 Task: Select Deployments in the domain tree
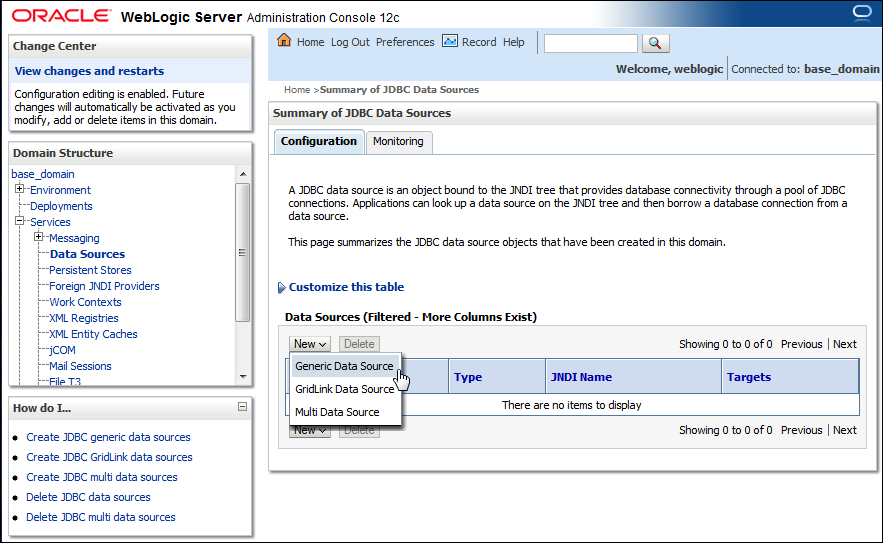[61, 206]
